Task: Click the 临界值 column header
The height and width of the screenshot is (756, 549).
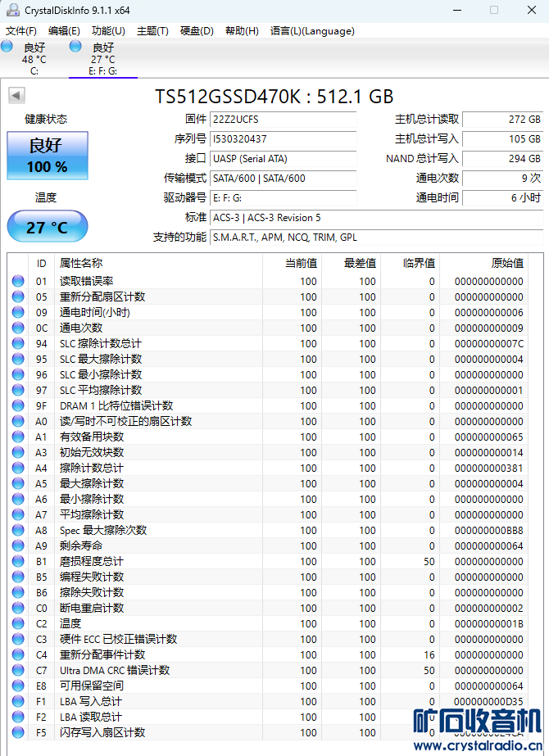Action: coord(410,263)
